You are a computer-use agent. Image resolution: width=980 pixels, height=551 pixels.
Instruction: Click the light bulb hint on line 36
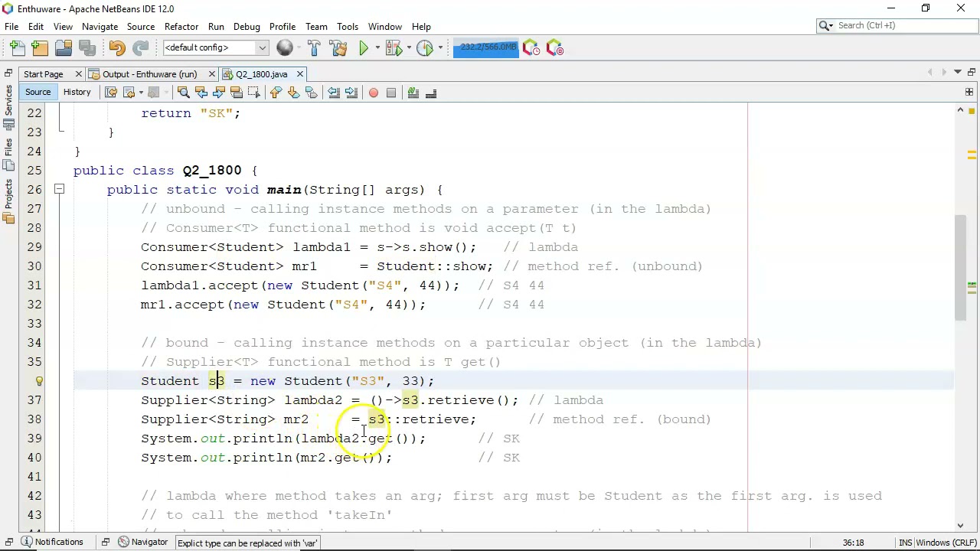39,380
